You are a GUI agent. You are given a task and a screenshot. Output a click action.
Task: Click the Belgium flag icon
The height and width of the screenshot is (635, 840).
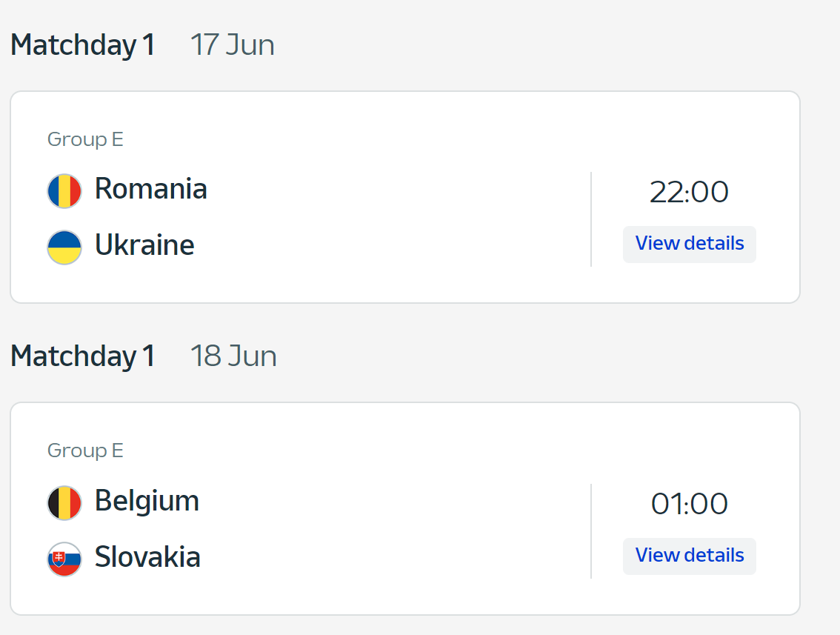64,503
